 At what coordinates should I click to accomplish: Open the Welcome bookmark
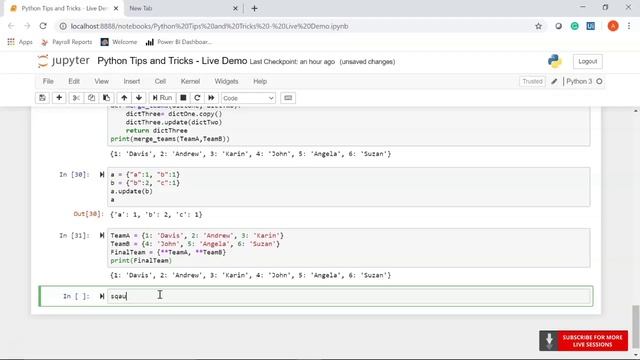click(119, 42)
